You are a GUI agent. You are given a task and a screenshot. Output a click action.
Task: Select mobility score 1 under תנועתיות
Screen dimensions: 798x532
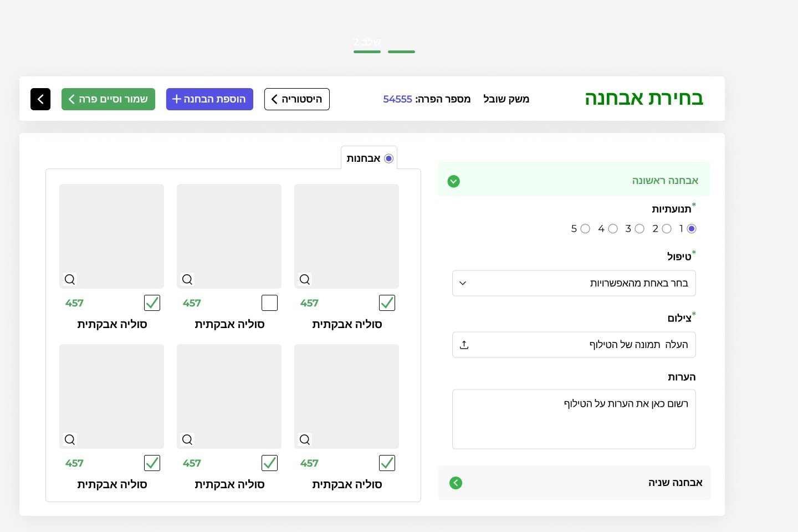click(x=692, y=229)
